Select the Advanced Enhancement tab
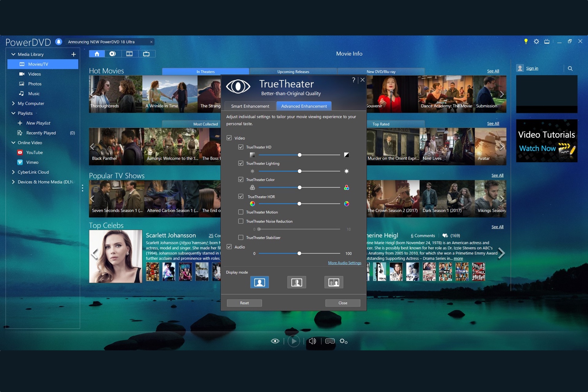Viewport: 588px width, 392px height. click(304, 106)
